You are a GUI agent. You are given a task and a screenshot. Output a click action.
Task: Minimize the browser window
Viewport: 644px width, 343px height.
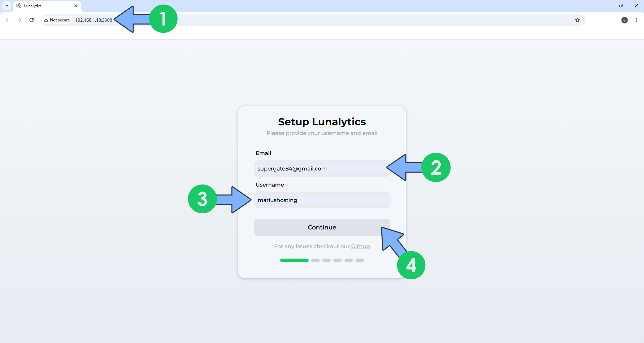click(x=605, y=6)
